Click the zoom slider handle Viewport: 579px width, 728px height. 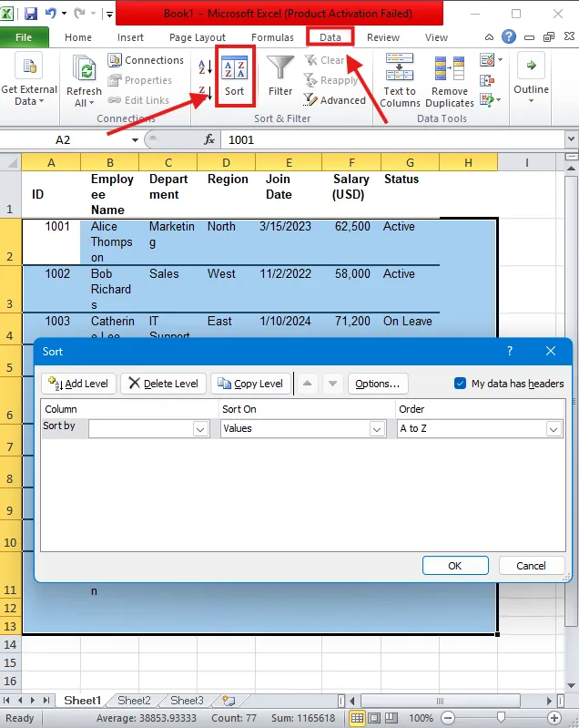pos(501,718)
